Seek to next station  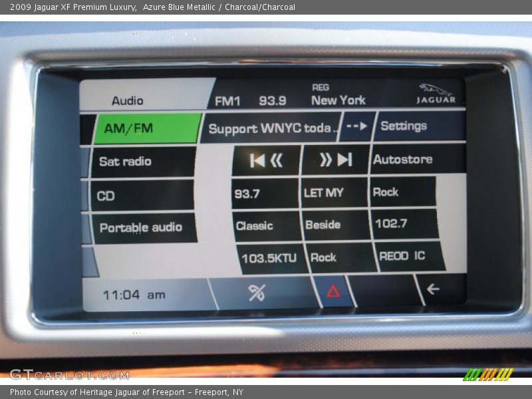335,160
